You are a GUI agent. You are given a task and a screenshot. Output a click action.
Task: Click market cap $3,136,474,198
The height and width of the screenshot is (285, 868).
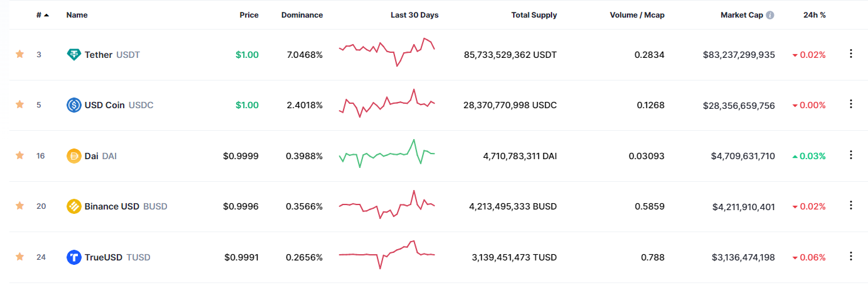click(743, 257)
